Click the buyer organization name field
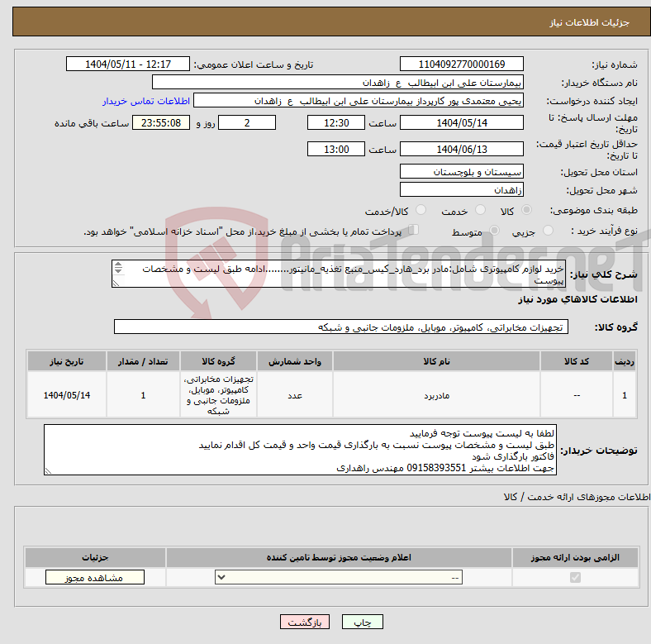 tap(338, 83)
